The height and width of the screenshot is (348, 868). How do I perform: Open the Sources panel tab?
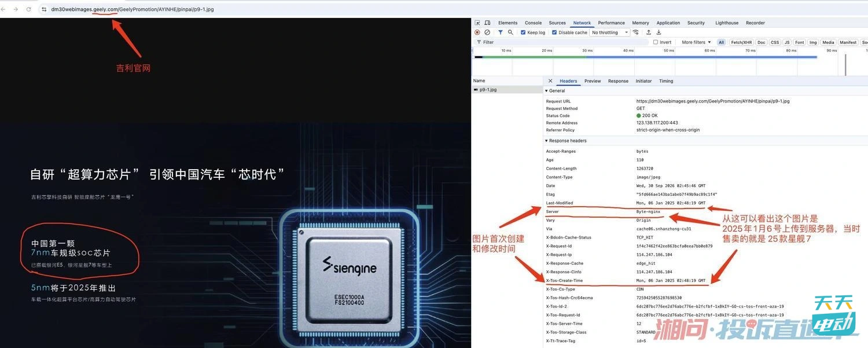point(557,23)
